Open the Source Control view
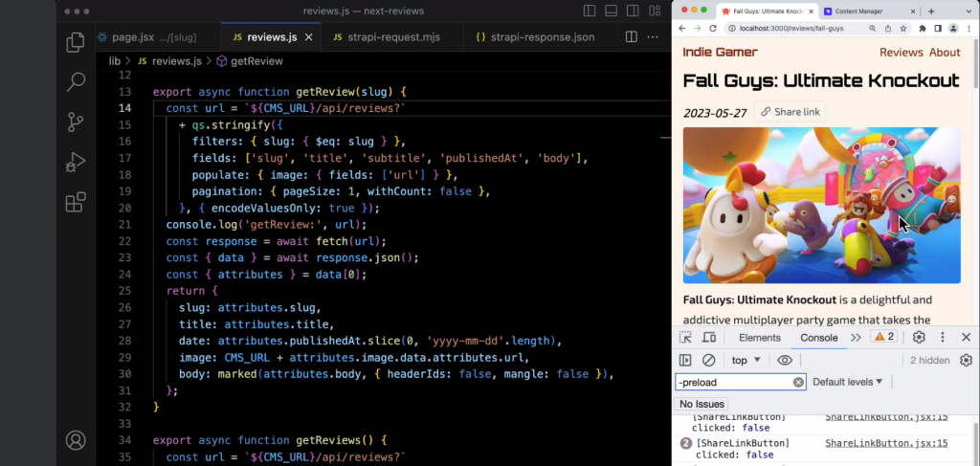The height and width of the screenshot is (466, 980). [76, 122]
